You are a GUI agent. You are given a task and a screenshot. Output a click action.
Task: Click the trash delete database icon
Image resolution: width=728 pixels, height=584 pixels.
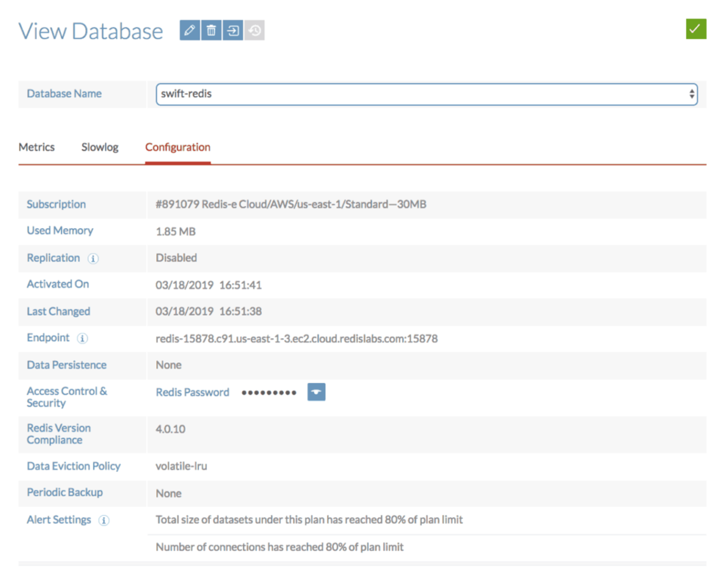211,30
